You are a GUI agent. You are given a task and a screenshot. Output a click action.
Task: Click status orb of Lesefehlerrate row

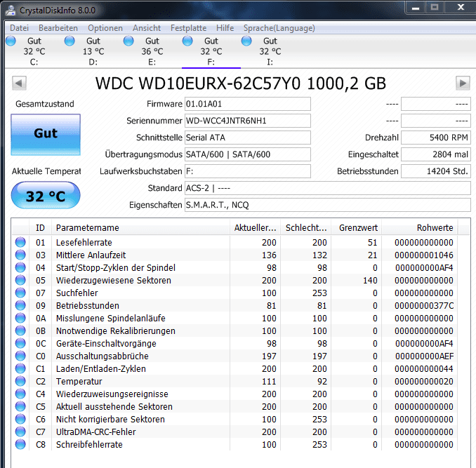(x=20, y=242)
